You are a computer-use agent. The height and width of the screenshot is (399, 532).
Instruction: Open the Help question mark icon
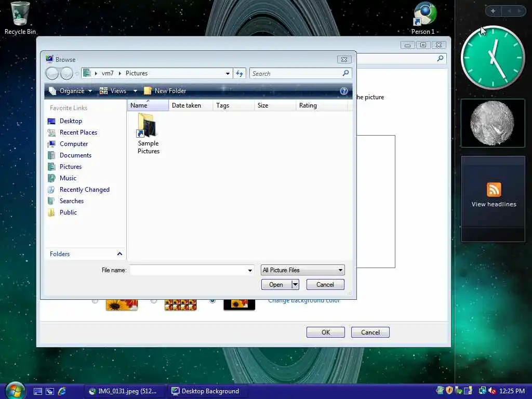point(344,91)
